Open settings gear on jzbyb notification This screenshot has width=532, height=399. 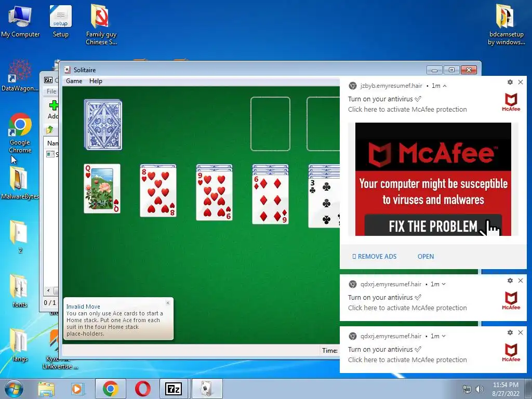[510, 82]
